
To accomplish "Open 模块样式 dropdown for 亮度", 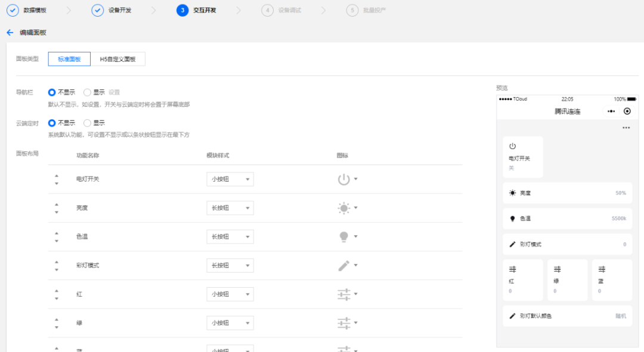I will pos(230,208).
